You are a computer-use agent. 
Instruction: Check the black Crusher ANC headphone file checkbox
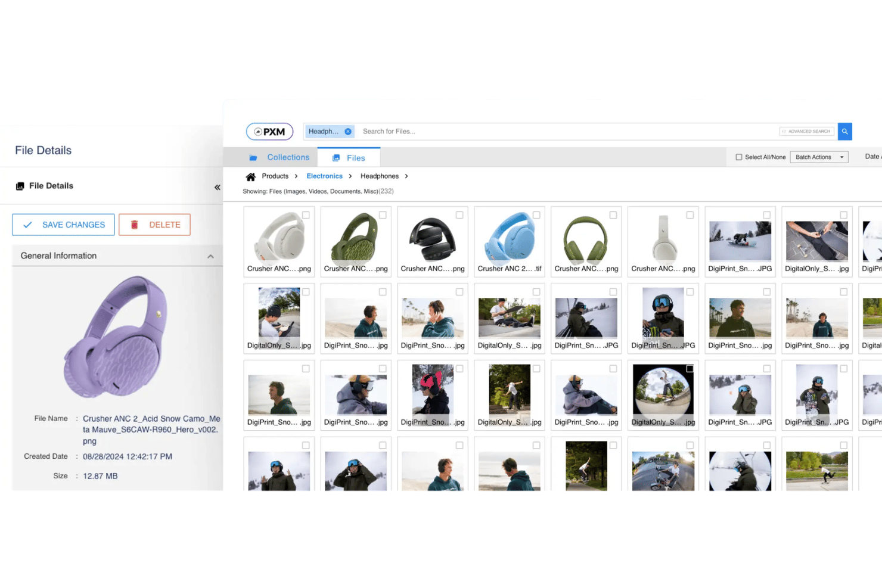pos(459,215)
